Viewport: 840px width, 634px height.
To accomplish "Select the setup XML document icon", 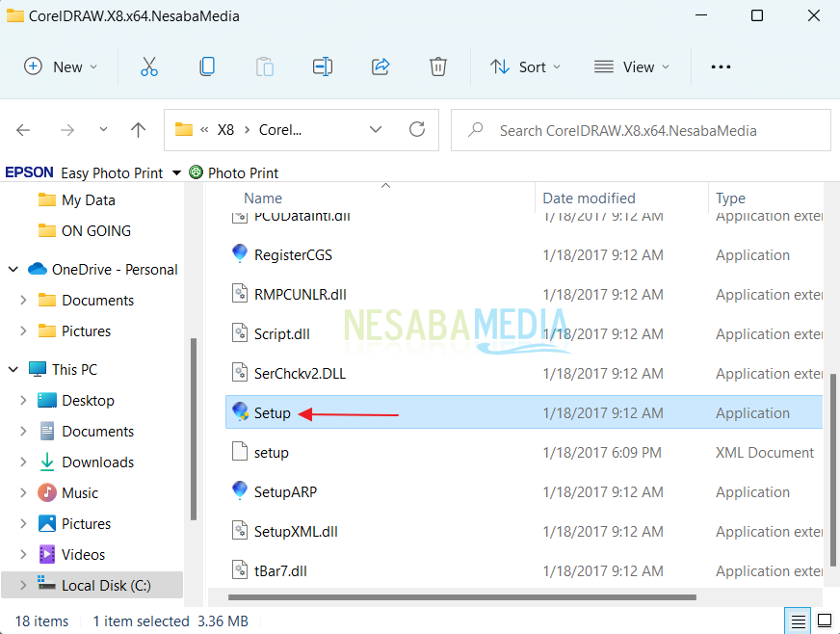I will [x=240, y=452].
